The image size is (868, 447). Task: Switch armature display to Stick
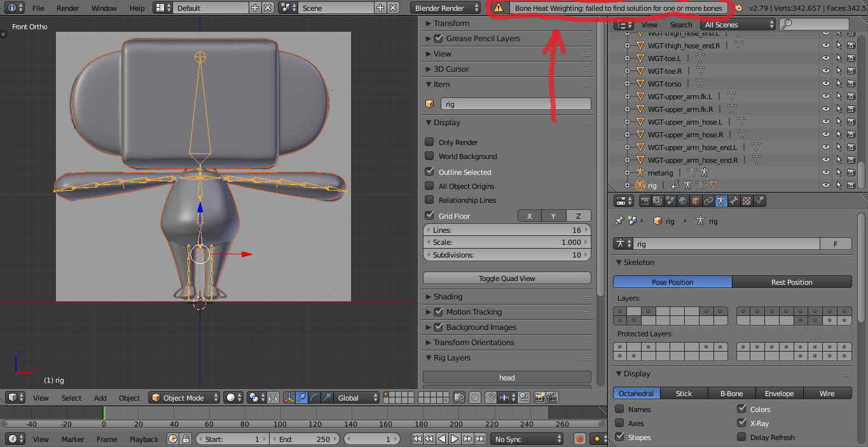(684, 393)
